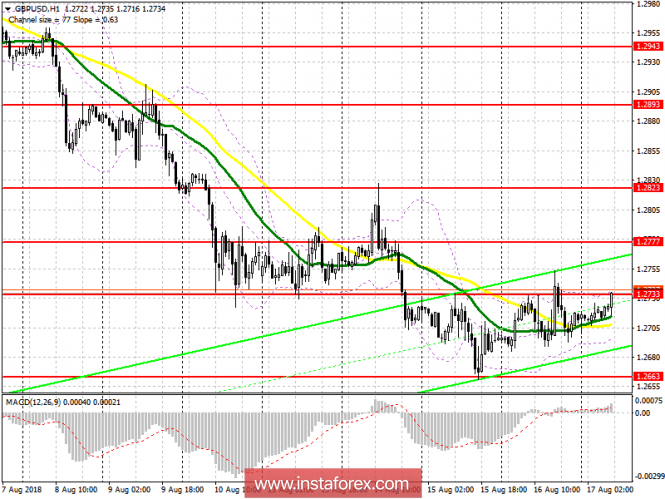Image resolution: width=665 pixels, height=499 pixels.
Task: Open the GBPUSD,H1 chart dropdown arrow
Action: click(8, 9)
